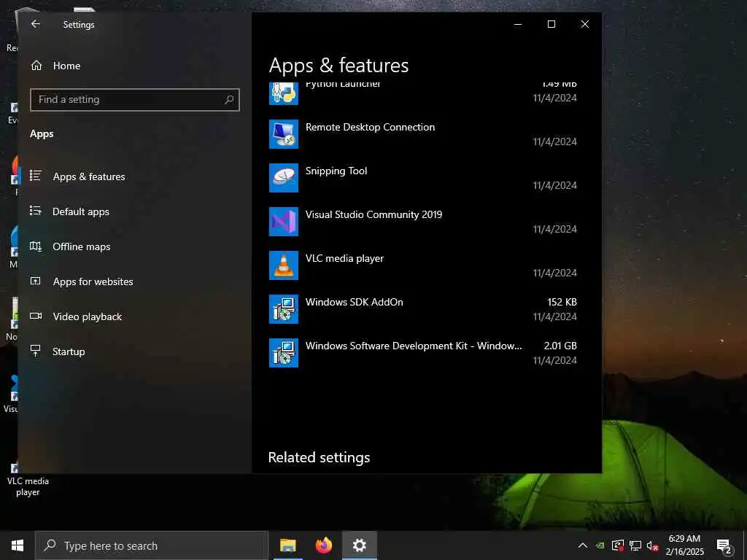Select Windows Software Development Kit entry name
Screen dimensions: 747x560
(x=414, y=346)
